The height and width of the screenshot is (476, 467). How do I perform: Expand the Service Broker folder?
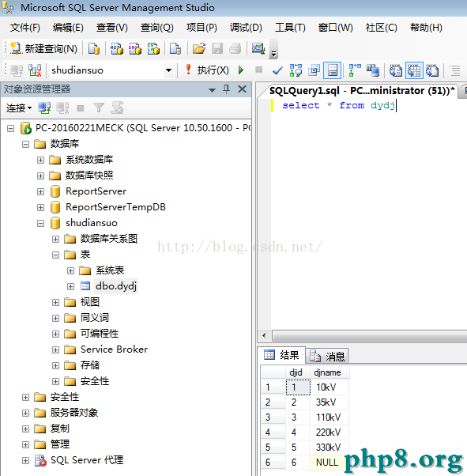55,349
